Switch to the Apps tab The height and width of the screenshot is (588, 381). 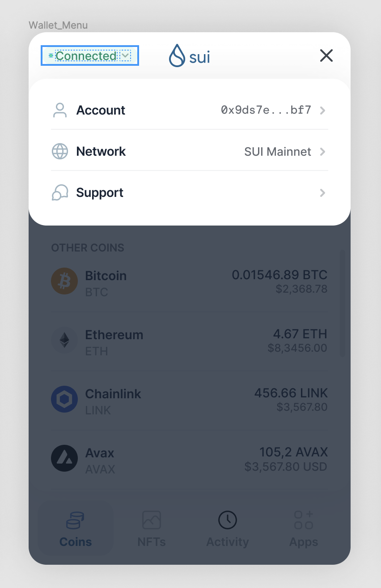point(303,528)
